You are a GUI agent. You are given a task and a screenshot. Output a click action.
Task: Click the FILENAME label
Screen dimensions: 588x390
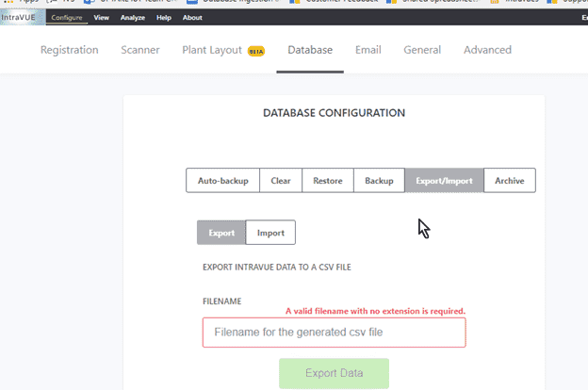[222, 301]
